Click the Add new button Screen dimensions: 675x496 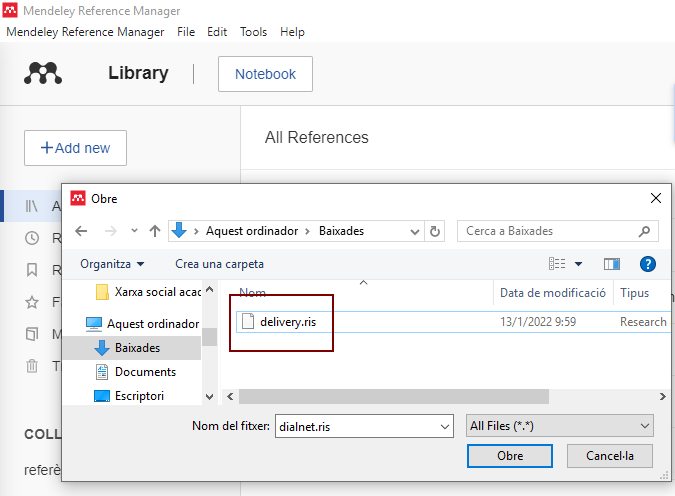[x=75, y=148]
